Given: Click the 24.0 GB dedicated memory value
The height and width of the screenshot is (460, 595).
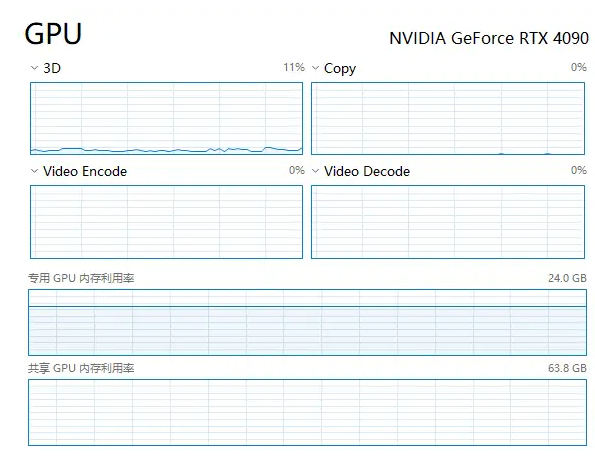Looking at the screenshot, I should pyautogui.click(x=567, y=278).
